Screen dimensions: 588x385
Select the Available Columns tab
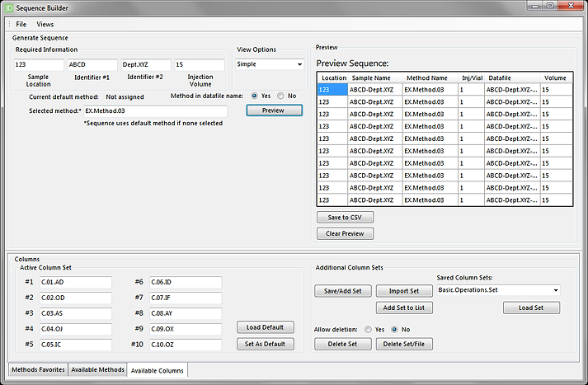point(158,370)
